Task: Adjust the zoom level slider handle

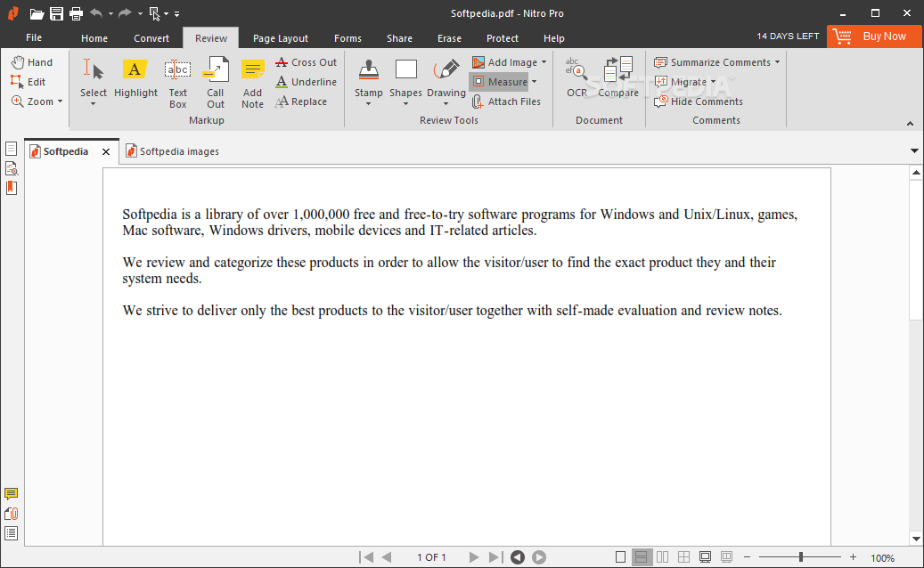Action: click(800, 557)
